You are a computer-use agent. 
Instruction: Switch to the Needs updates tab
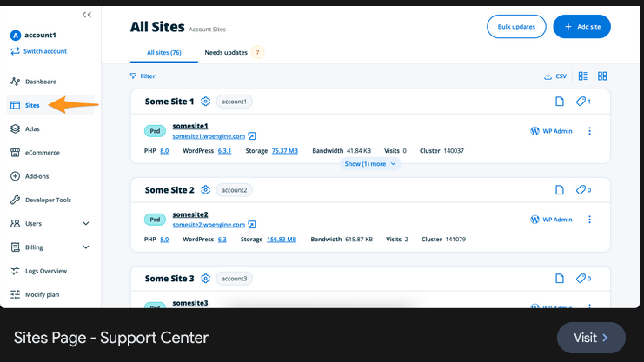(x=226, y=53)
